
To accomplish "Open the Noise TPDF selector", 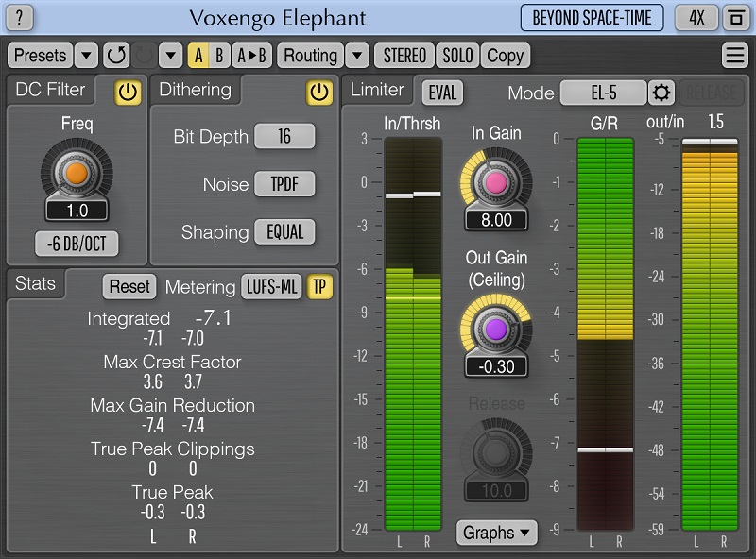I will click(284, 184).
